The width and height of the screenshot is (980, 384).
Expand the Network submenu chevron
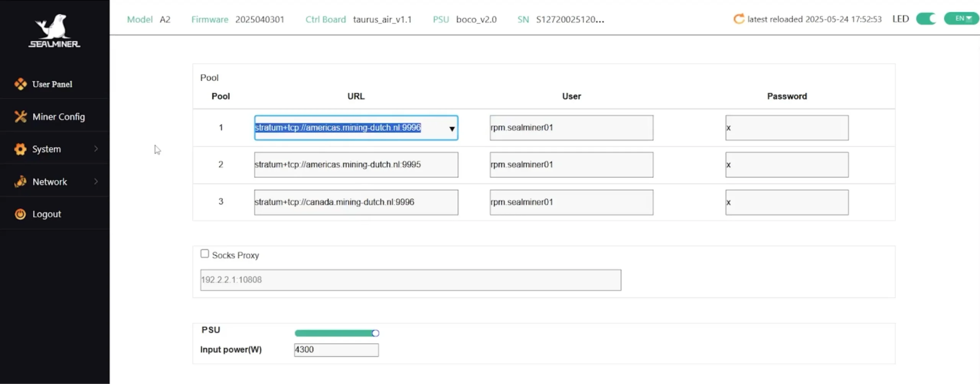tap(96, 181)
